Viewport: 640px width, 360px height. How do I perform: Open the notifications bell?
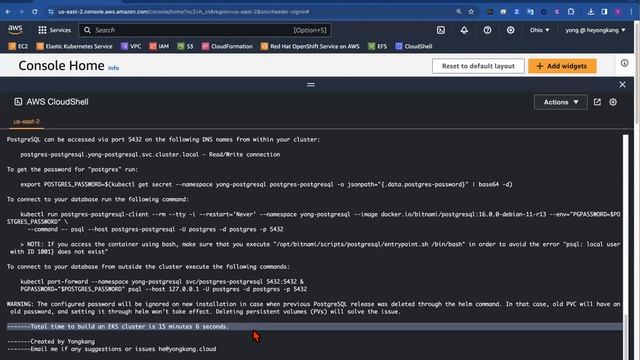point(464,30)
